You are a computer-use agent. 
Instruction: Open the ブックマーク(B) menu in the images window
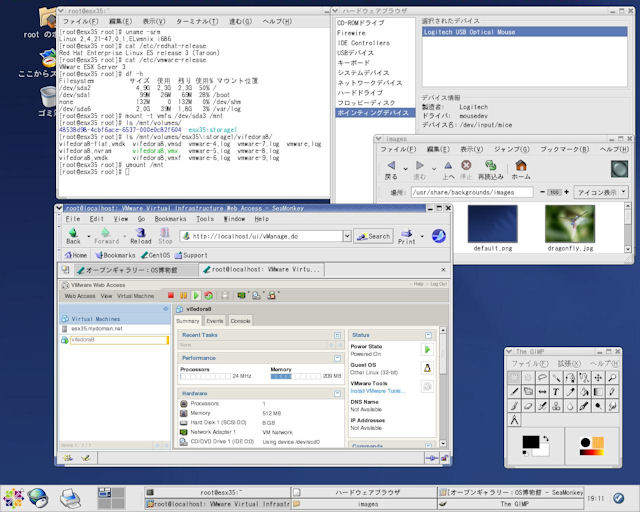565,149
